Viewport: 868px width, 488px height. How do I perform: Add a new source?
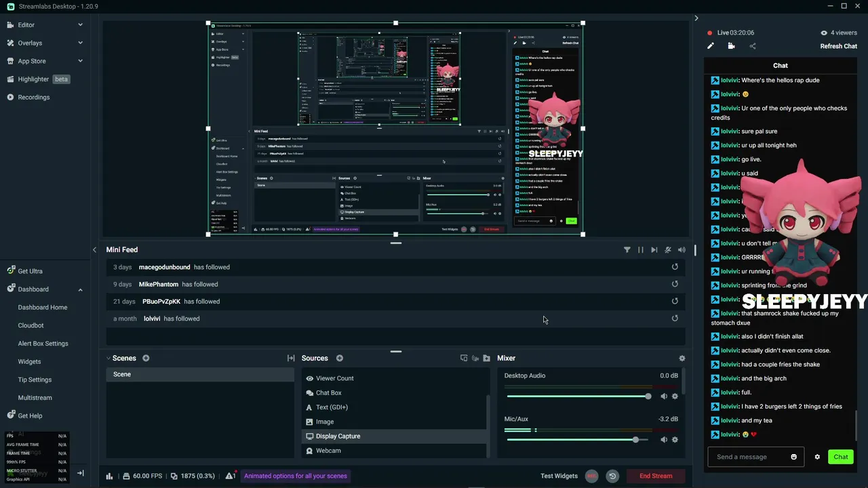point(340,358)
